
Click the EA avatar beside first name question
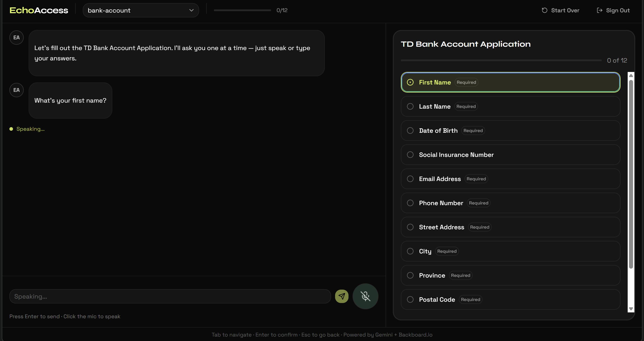17,90
